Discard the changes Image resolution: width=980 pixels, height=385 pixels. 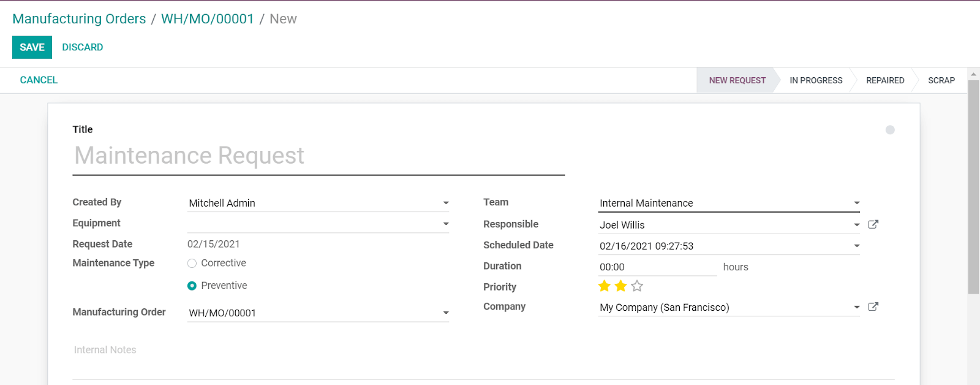[x=83, y=47]
